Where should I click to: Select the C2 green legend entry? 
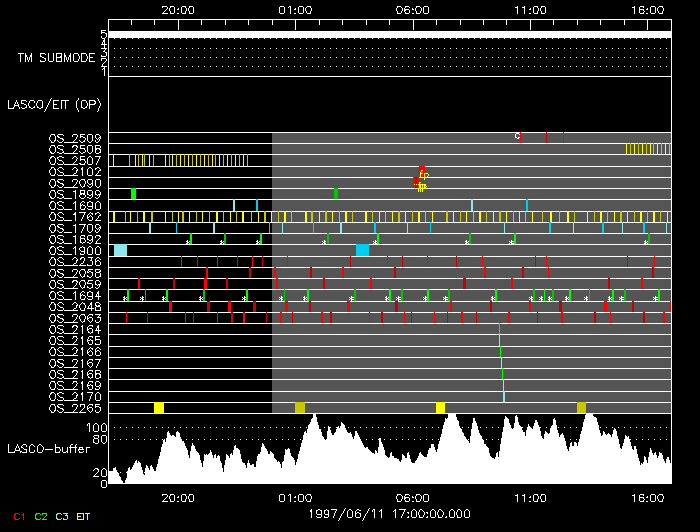[x=41, y=516]
